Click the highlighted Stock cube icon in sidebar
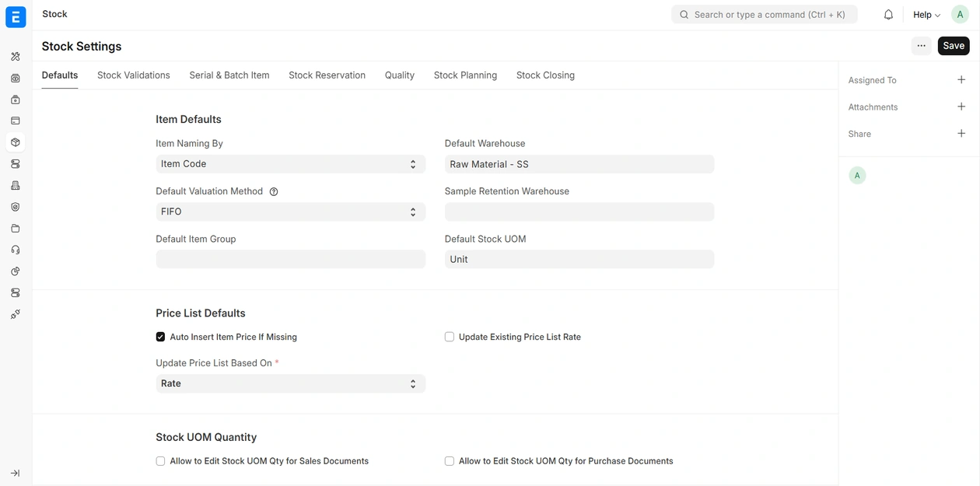Image resolution: width=980 pixels, height=486 pixels. [16, 142]
